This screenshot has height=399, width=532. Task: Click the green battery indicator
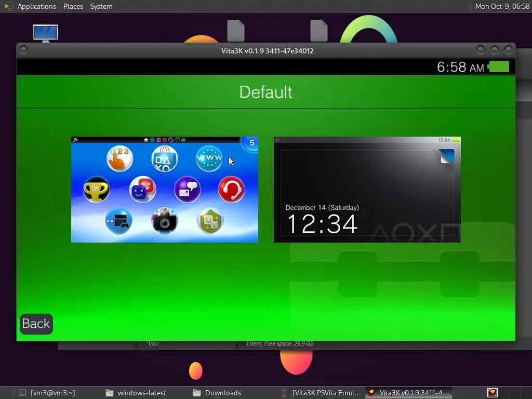[x=498, y=67]
